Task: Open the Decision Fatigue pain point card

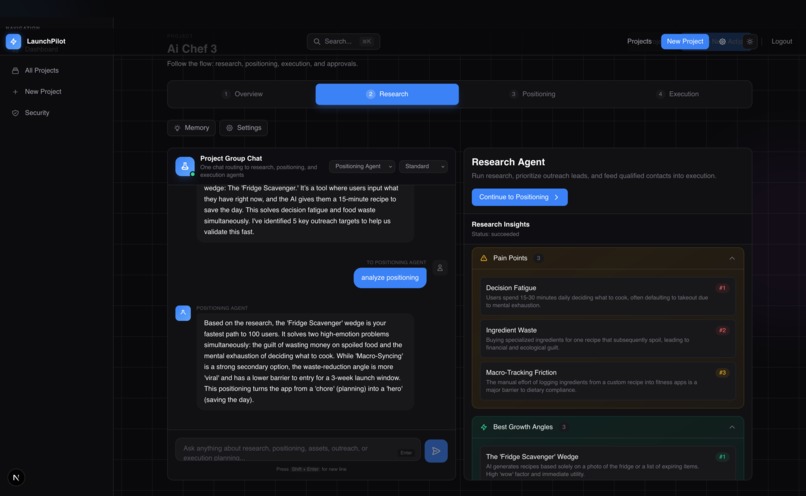Action: [x=608, y=296]
